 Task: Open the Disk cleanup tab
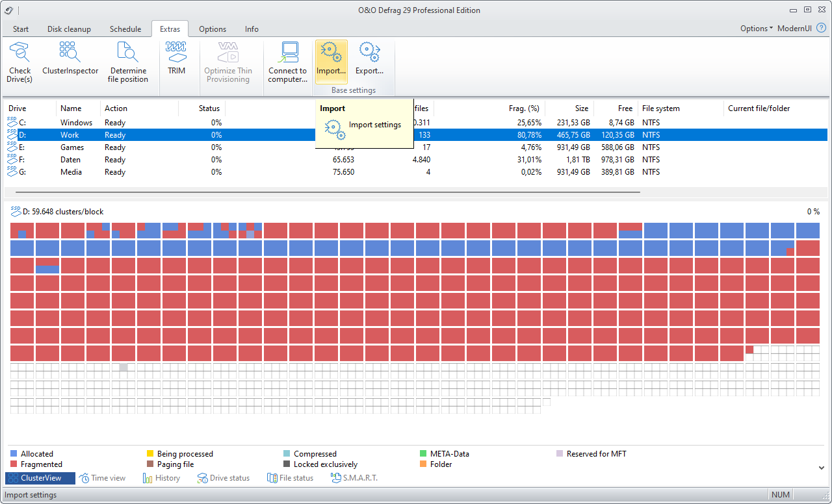point(69,29)
